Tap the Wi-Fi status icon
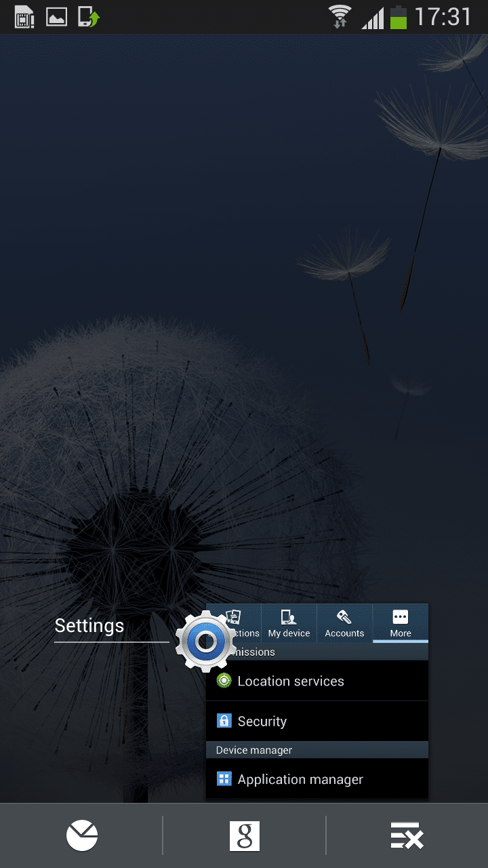 339,16
